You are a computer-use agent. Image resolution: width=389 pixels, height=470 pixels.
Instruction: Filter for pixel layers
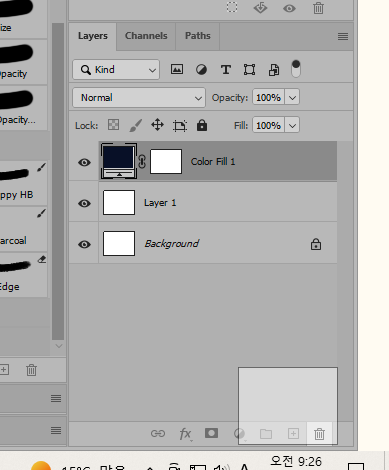coord(177,69)
